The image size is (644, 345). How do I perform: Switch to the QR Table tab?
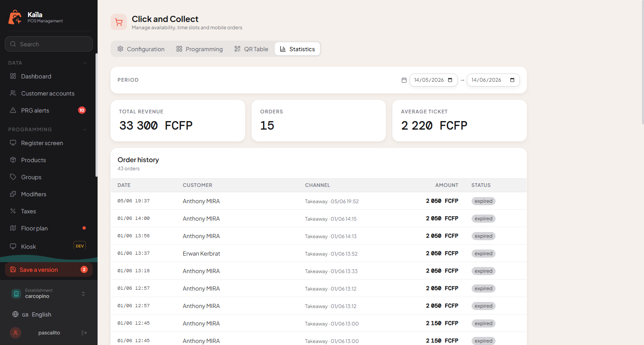click(x=251, y=49)
